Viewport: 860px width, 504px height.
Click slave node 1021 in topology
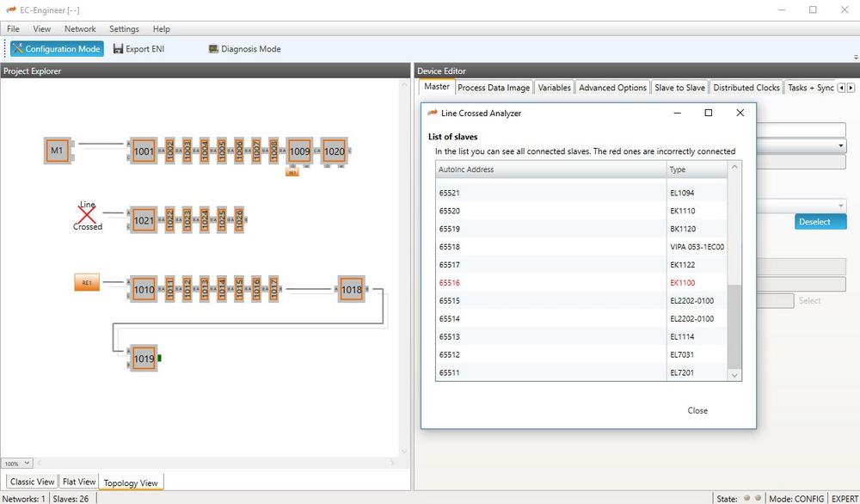(x=144, y=221)
